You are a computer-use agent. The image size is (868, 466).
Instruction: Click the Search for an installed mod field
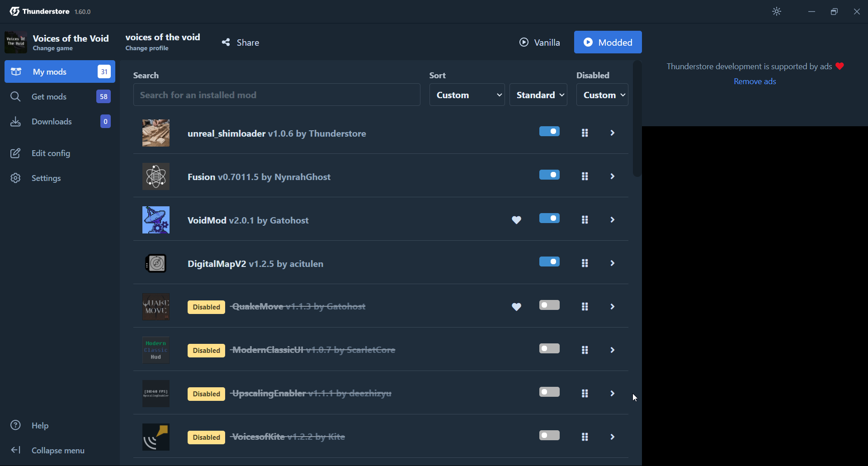(x=277, y=95)
